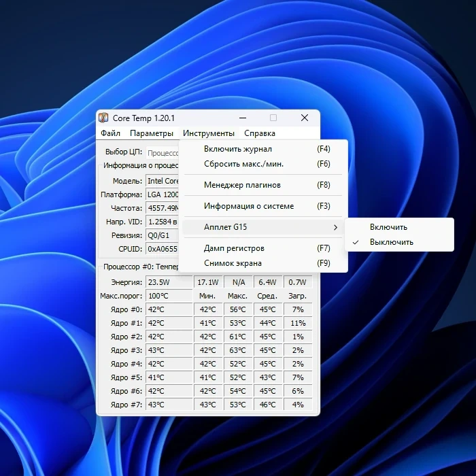Click the Загр. column header
Image resolution: width=476 pixels, height=476 pixels.
298,296
